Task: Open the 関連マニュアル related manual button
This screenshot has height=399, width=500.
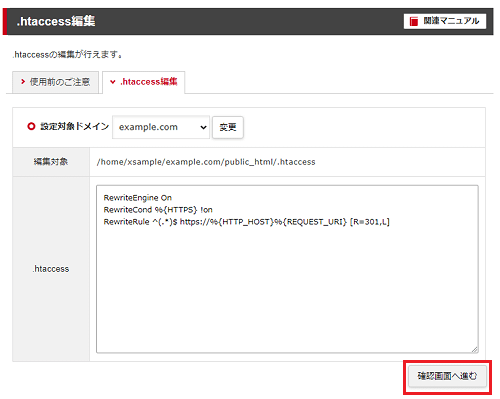Action: 445,21
